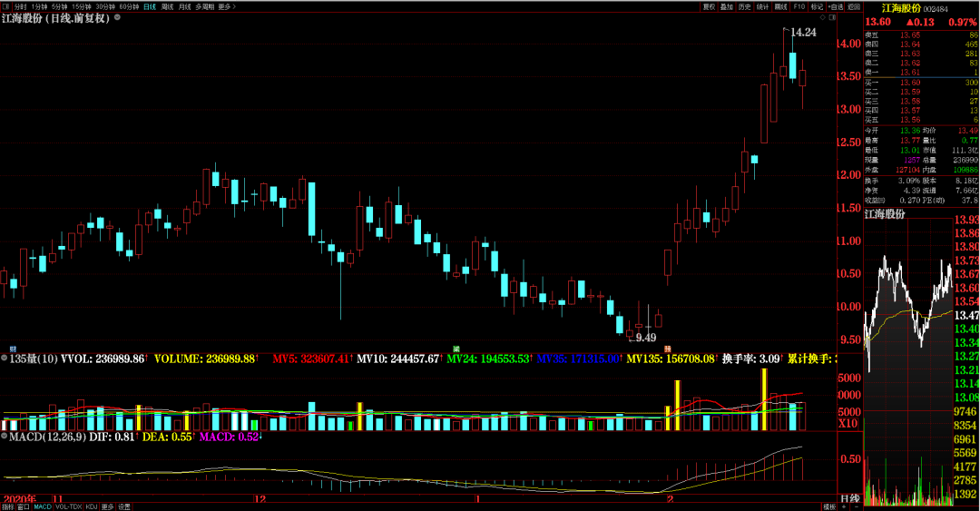
Task: Click the MACD(12,26,9) indicator label
Action: [47, 437]
